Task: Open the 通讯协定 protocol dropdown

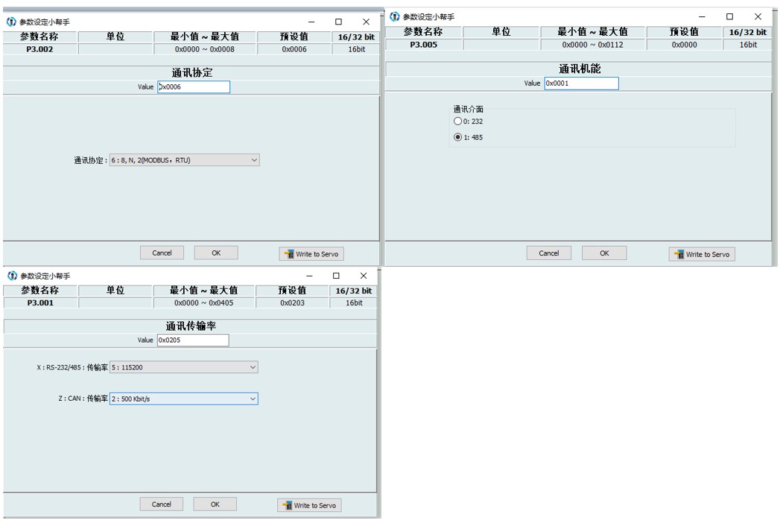Action: 184,160
